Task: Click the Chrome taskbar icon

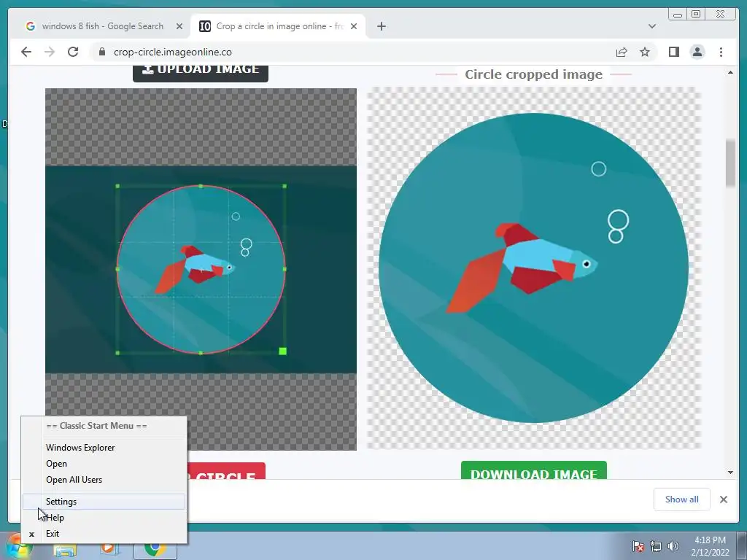Action: pyautogui.click(x=155, y=548)
